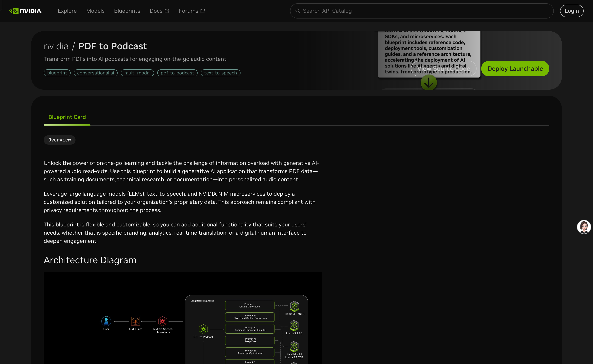Select the blueprint tag

pyautogui.click(x=57, y=73)
